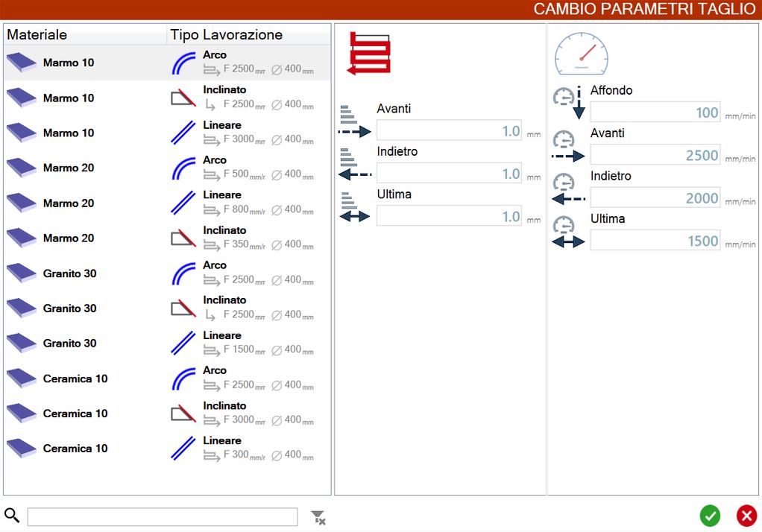Click the Ultima depth pass arrow icon
Viewport: 762px width, 532px height.
click(x=355, y=207)
